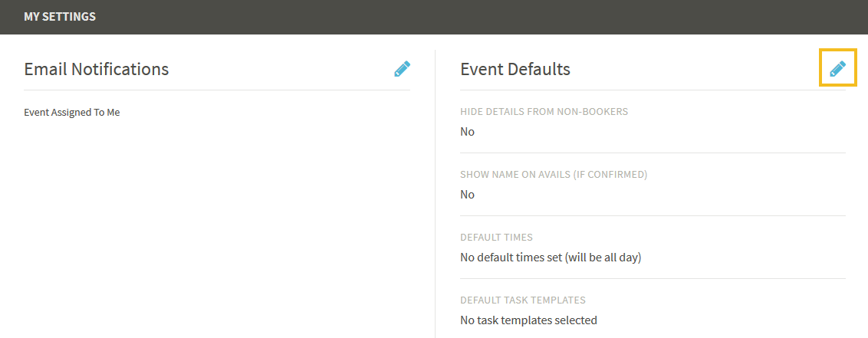868x338 pixels.
Task: Click the No value under Hide Details
Action: click(x=467, y=132)
